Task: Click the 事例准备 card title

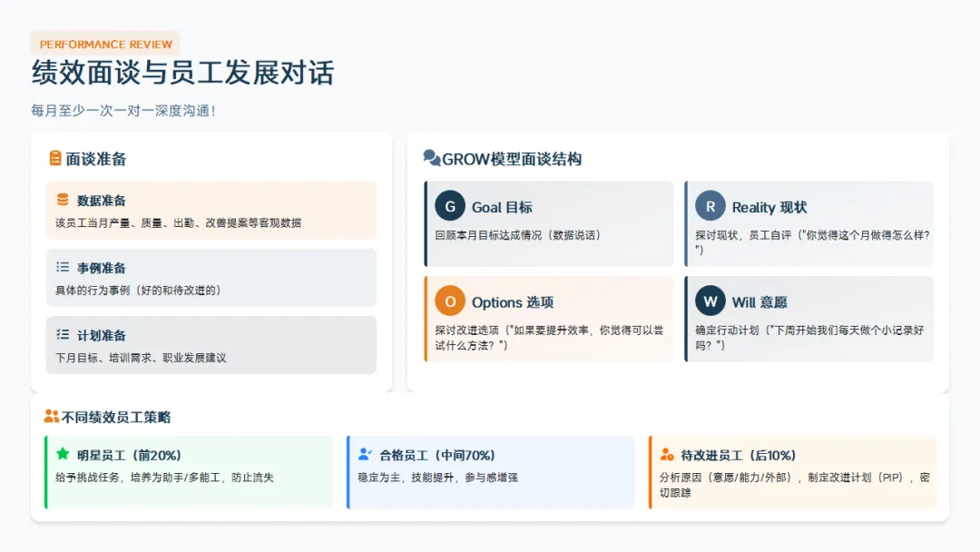Action: pyautogui.click(x=102, y=268)
